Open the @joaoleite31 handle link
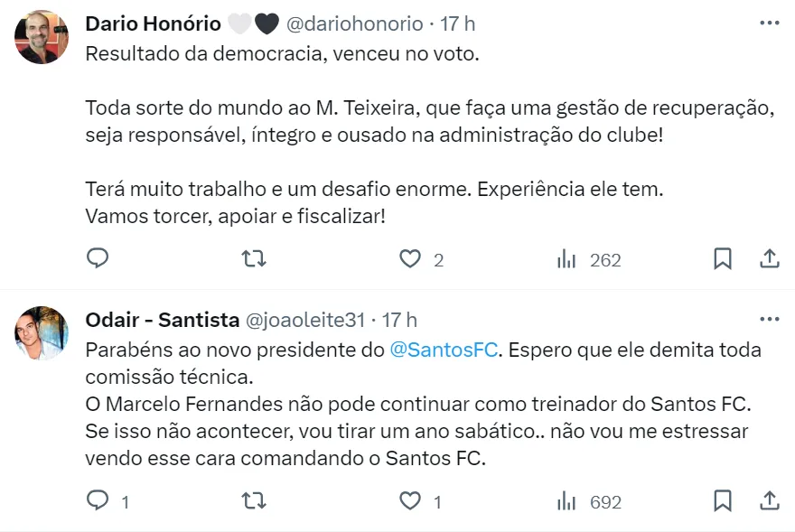 coord(305,320)
